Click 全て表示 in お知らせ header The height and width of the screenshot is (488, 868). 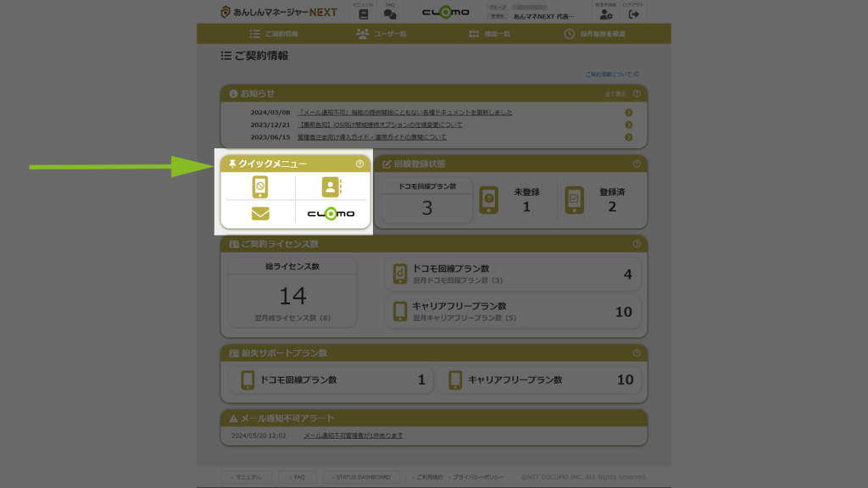click(615, 94)
